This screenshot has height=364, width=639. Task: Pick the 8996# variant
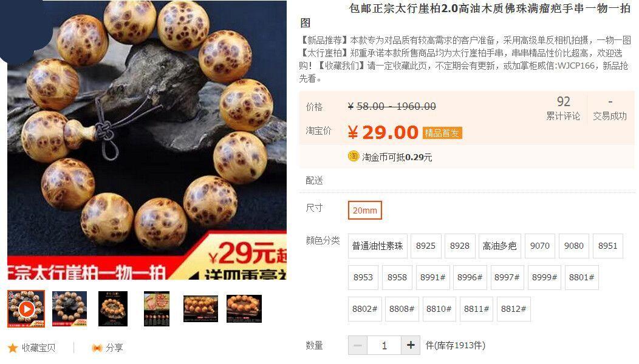point(470,277)
